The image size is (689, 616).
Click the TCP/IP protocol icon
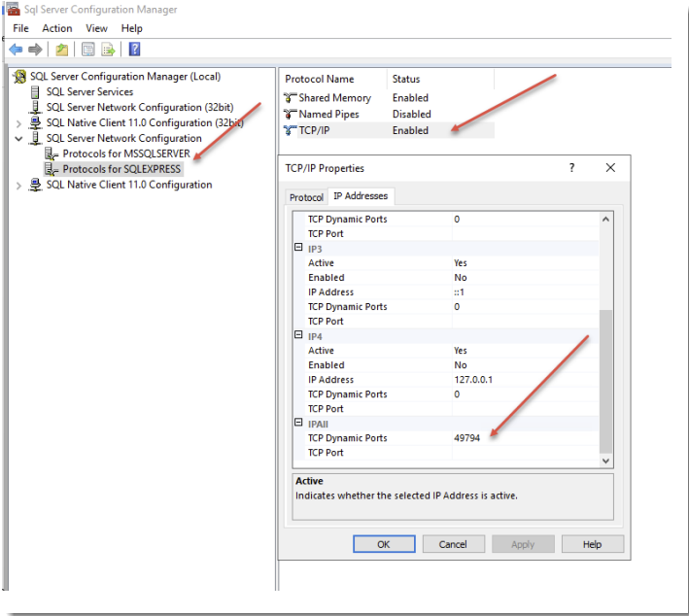tap(290, 130)
